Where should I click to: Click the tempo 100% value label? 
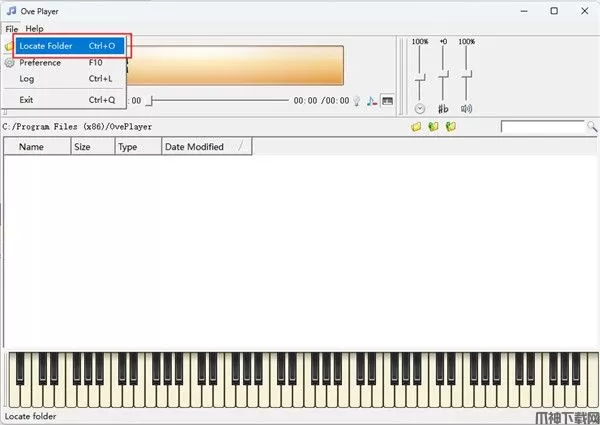[420, 41]
